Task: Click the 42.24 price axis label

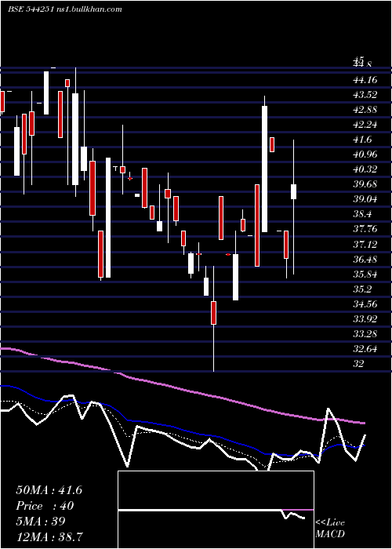Action: 365,125
